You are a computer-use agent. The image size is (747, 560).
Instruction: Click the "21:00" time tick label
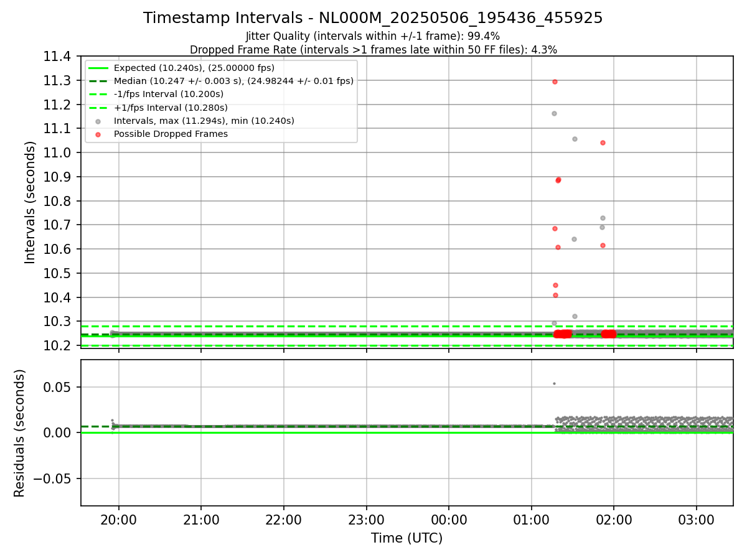point(201,520)
